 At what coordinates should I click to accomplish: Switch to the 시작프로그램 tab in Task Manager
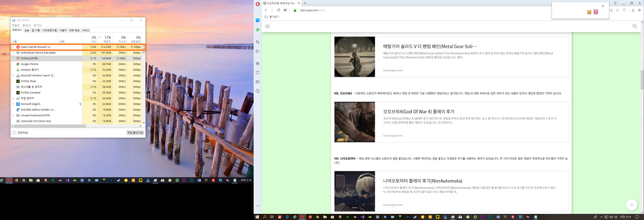pyautogui.click(x=50, y=30)
